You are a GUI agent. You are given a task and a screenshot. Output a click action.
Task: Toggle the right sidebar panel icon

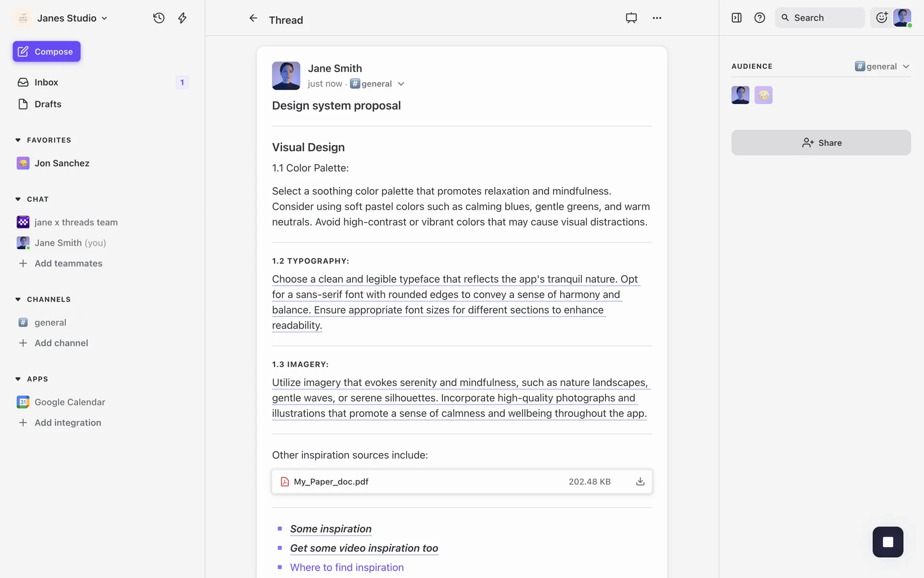coord(736,18)
